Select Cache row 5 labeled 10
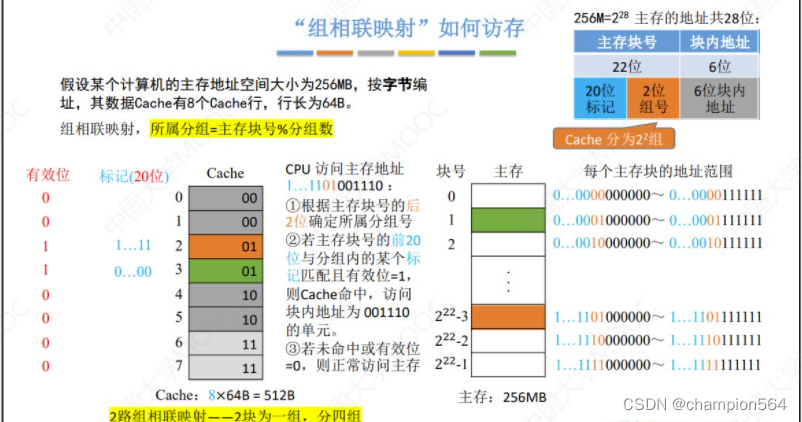This screenshot has width=802, height=422. 226,319
